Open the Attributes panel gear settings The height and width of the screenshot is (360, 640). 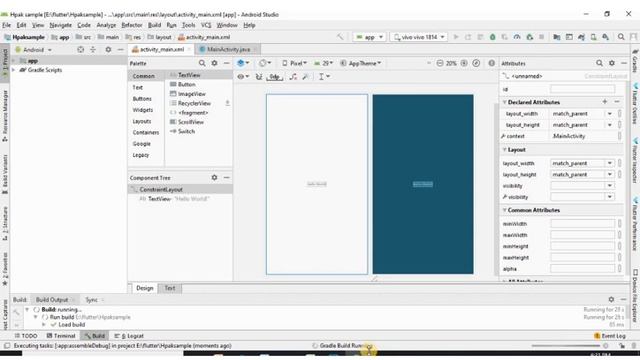(x=611, y=63)
